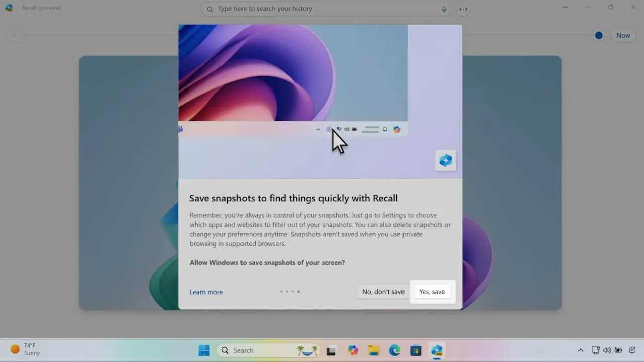Open the Windows Start menu

(x=204, y=350)
